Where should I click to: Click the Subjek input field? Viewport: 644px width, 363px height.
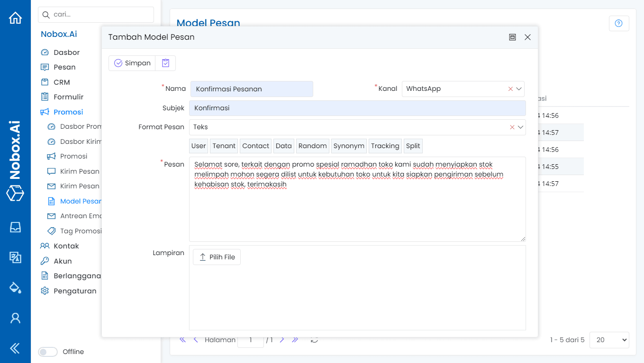[357, 108]
